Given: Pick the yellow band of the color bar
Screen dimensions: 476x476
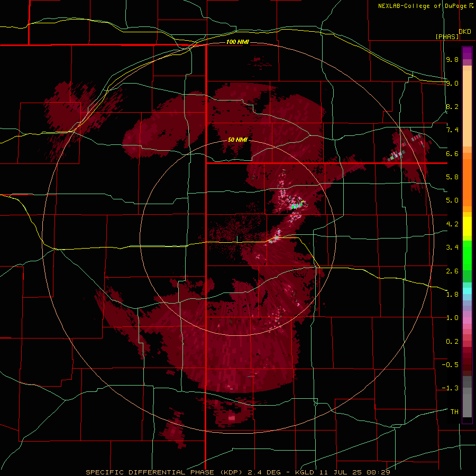Looking at the screenshot, I should point(467,226).
